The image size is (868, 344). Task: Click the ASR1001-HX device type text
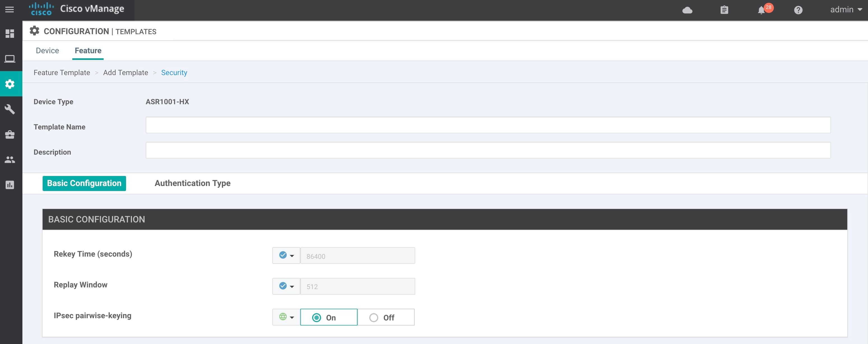(x=167, y=101)
